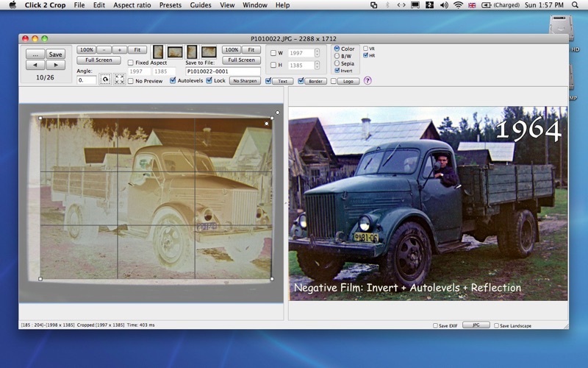Toggle the checkbox beside the Border button
Screen dimensions: 588x368
point(301,81)
